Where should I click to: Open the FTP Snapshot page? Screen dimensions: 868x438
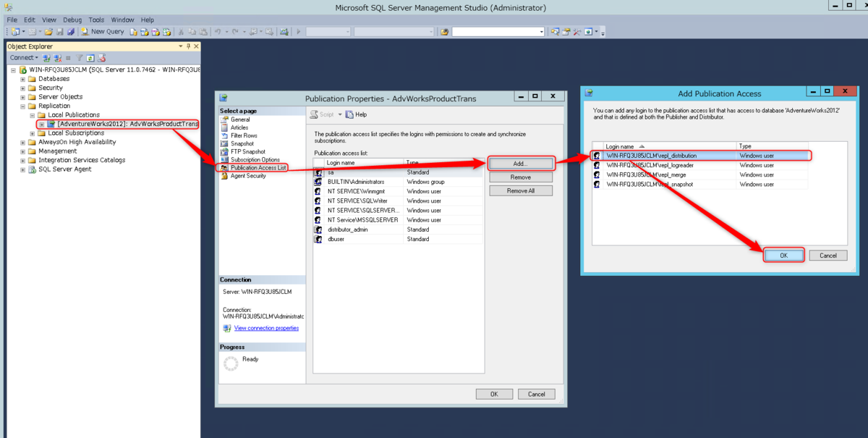(x=248, y=151)
